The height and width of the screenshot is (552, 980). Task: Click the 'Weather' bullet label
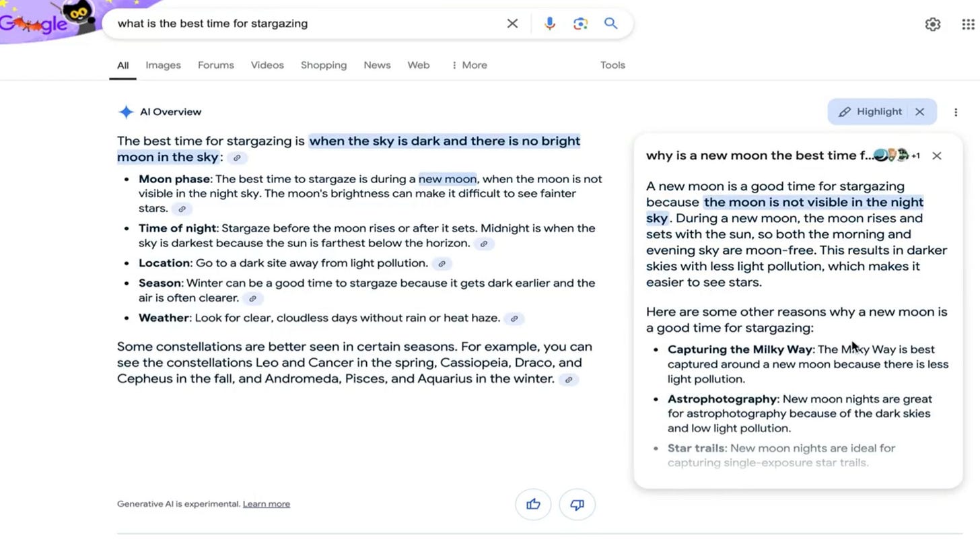(x=164, y=318)
